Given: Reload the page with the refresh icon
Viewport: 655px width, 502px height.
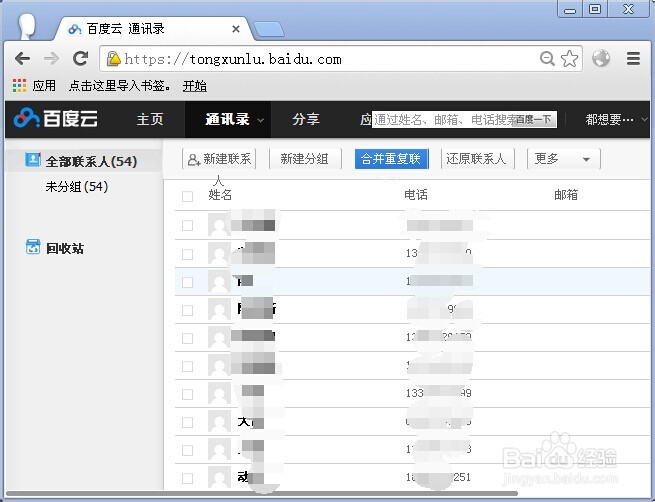Looking at the screenshot, I should (x=80, y=58).
